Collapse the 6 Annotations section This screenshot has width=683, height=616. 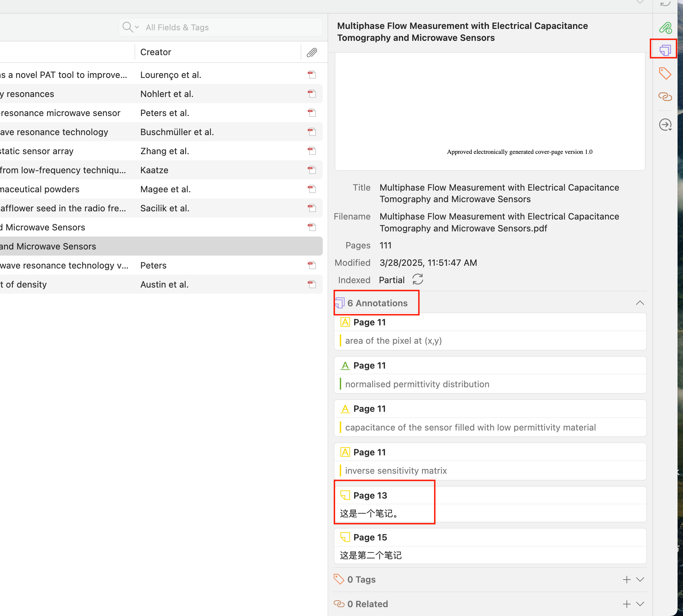(x=640, y=303)
